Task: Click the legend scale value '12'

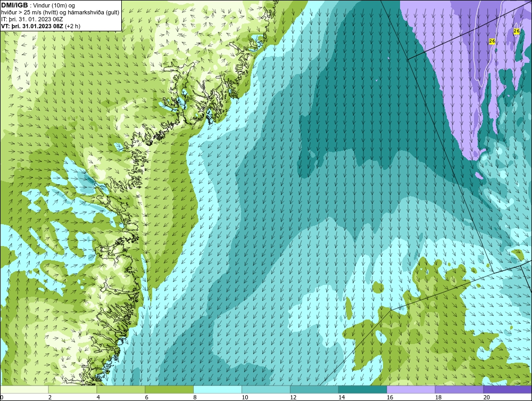Action: point(293,397)
